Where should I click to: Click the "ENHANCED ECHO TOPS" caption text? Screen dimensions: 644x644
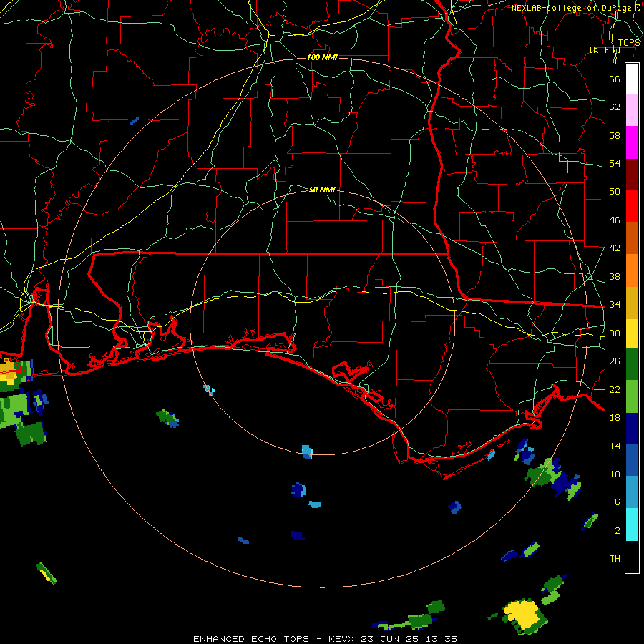[251, 639]
